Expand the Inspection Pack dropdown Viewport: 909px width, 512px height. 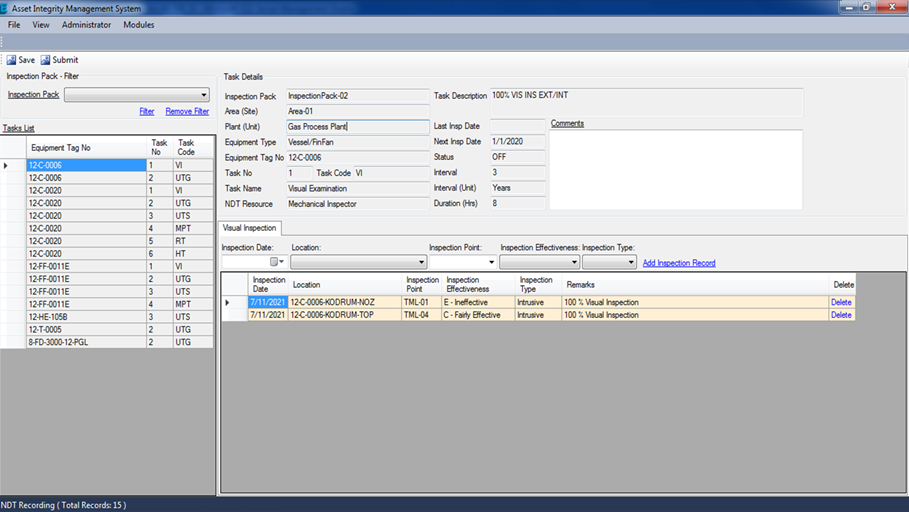204,95
